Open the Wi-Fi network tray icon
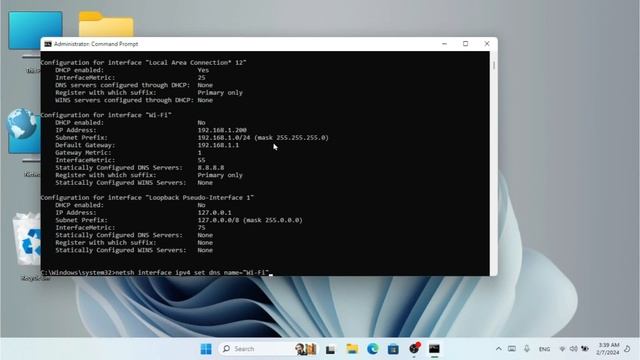 562,349
